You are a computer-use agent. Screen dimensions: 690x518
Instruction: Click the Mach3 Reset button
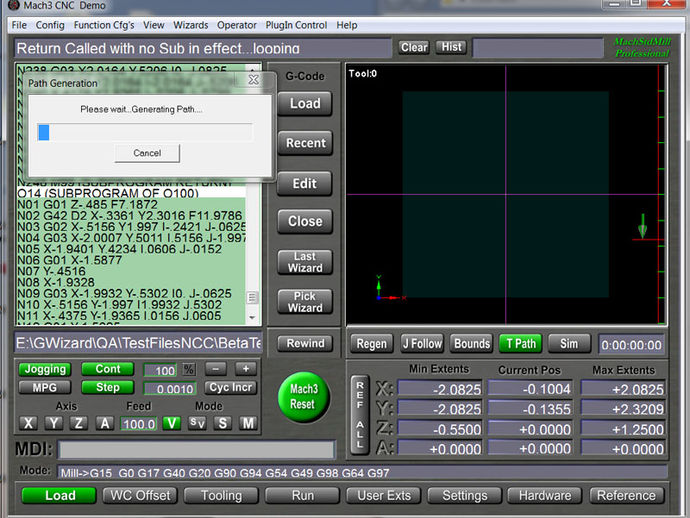(304, 397)
